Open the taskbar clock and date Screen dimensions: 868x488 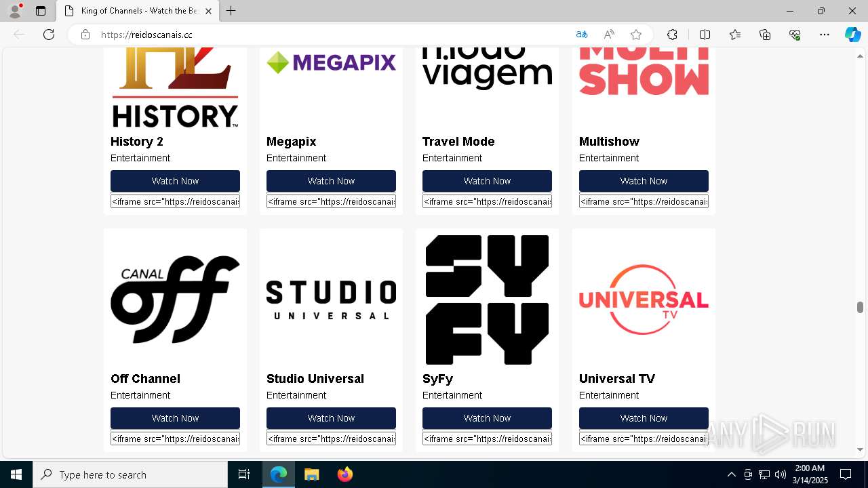[810, 474]
